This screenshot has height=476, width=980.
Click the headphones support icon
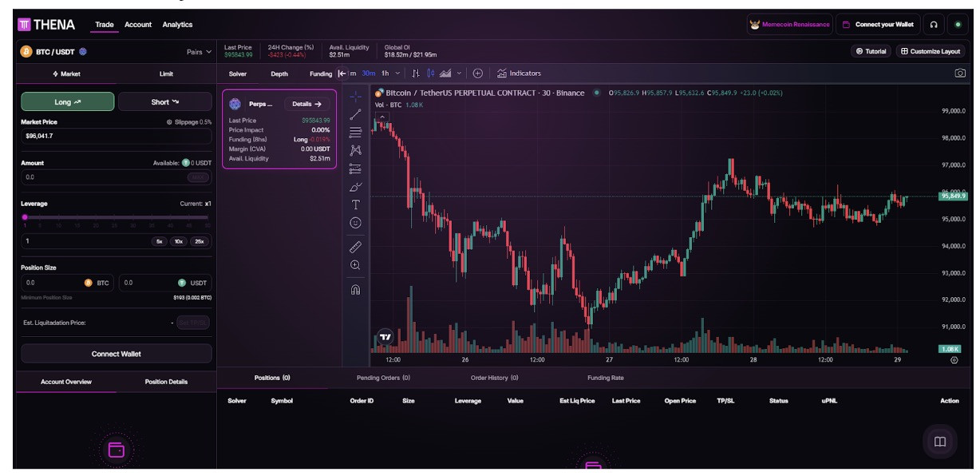pyautogui.click(x=934, y=25)
